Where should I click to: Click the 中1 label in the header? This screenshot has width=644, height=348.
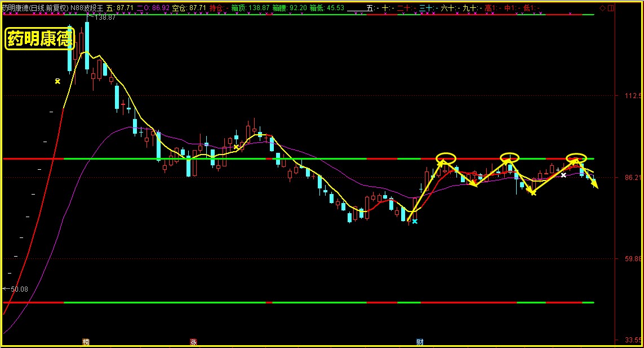(x=512, y=8)
